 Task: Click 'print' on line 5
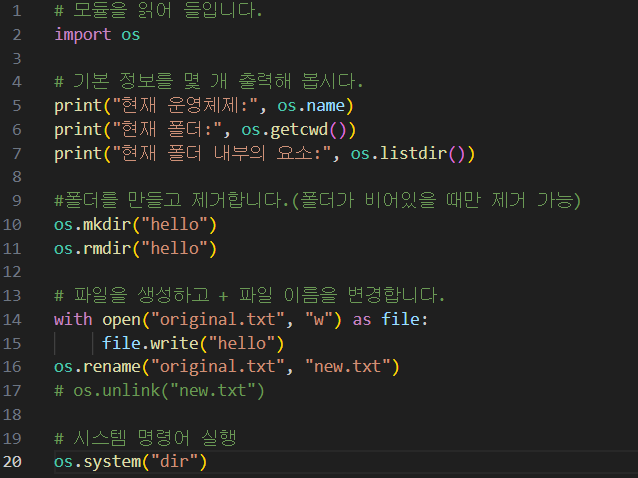pyautogui.click(x=78, y=107)
